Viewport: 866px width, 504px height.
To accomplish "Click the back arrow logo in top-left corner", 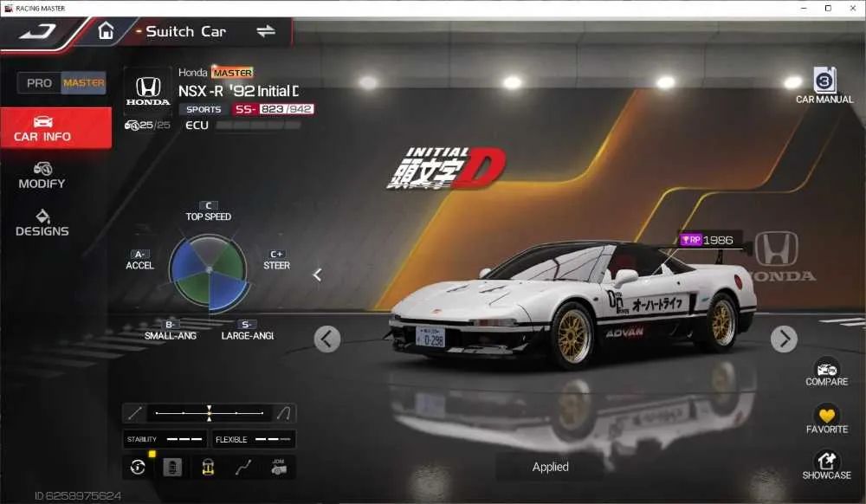I will [x=37, y=31].
